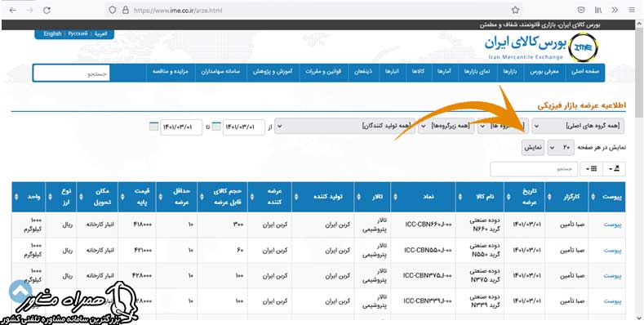
Task: Open the همه تولید کنندگان dropdown
Action: coord(344,126)
